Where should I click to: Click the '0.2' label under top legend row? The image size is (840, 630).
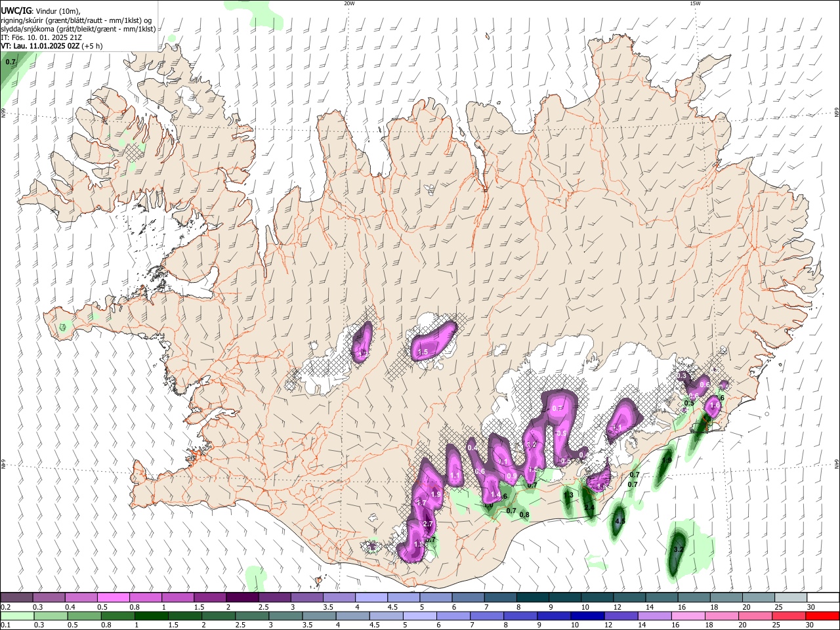click(x=5, y=607)
